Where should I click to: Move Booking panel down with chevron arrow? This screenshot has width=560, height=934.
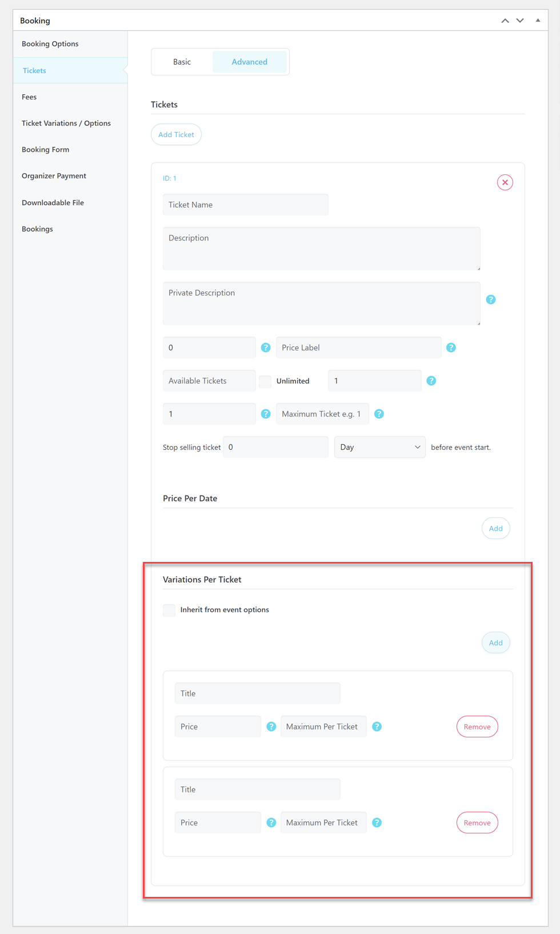520,21
